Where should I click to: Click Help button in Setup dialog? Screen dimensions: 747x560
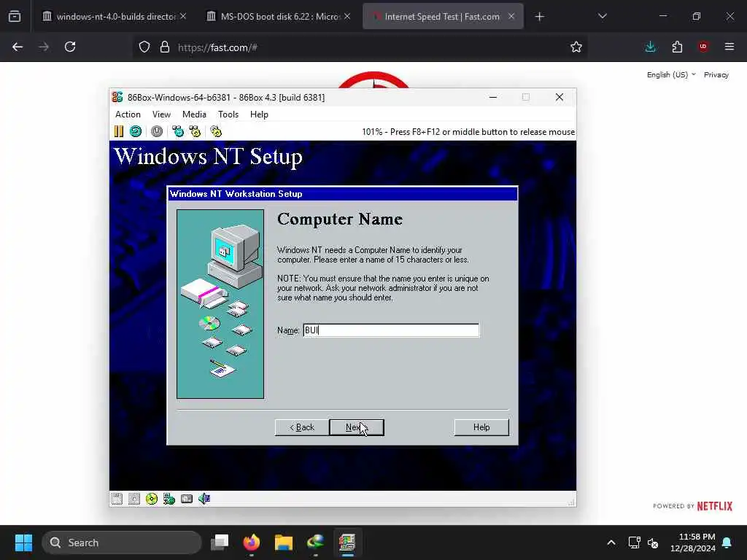(481, 427)
